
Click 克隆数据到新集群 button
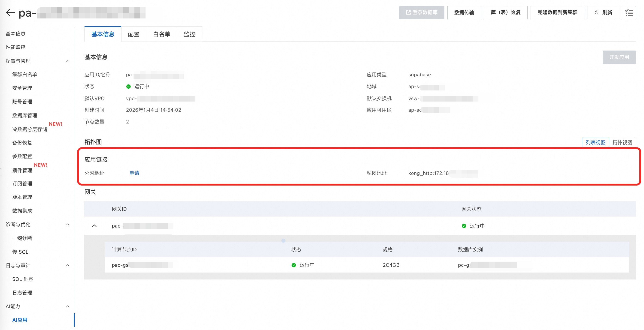pos(557,12)
